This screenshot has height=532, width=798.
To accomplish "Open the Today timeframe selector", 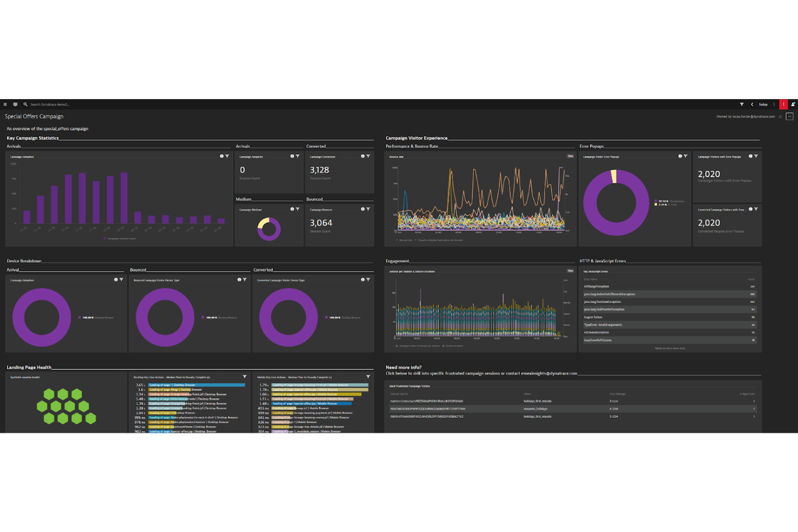I will pos(763,104).
